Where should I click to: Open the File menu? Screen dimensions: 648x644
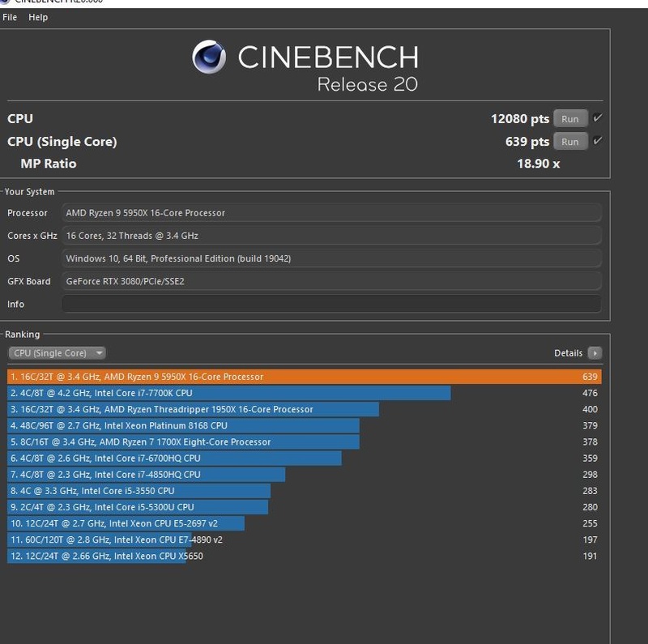(x=10, y=17)
